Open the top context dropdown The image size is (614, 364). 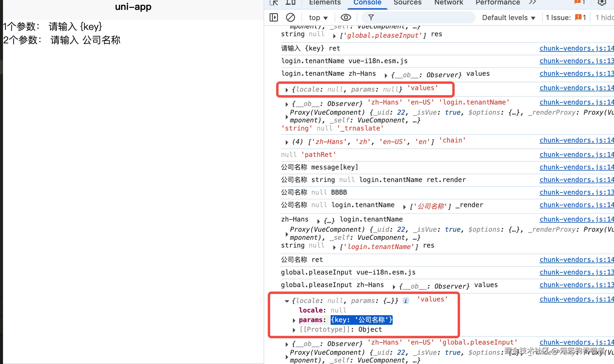(x=318, y=18)
